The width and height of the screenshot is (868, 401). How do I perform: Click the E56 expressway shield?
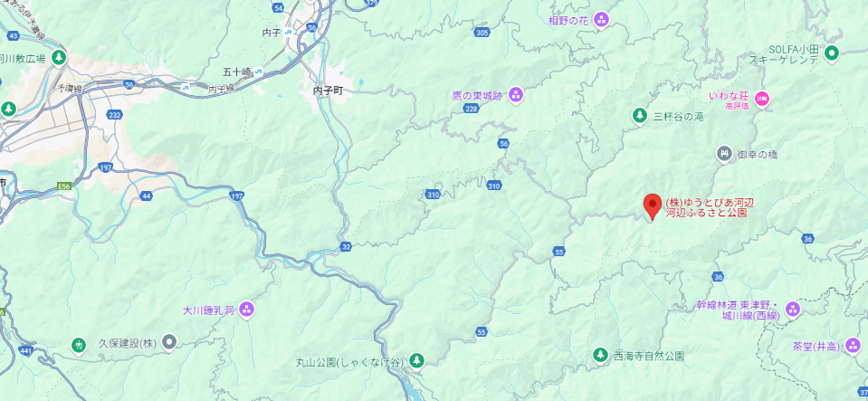(x=64, y=186)
